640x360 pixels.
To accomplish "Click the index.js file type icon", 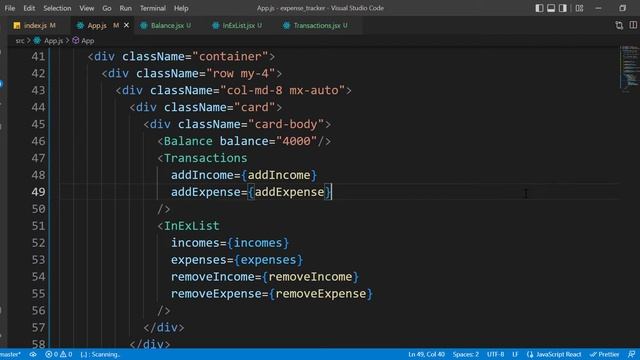I will pos(17,25).
